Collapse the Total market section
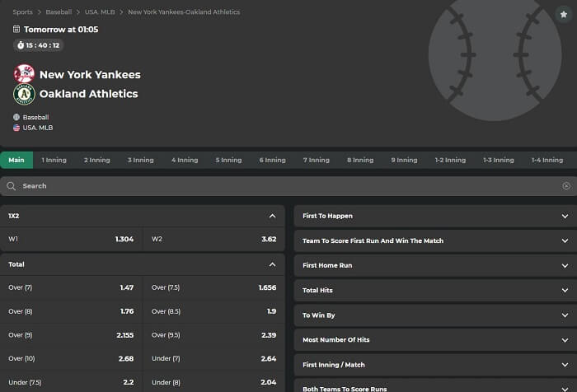Image resolution: width=577 pixels, height=392 pixels. (x=272, y=264)
